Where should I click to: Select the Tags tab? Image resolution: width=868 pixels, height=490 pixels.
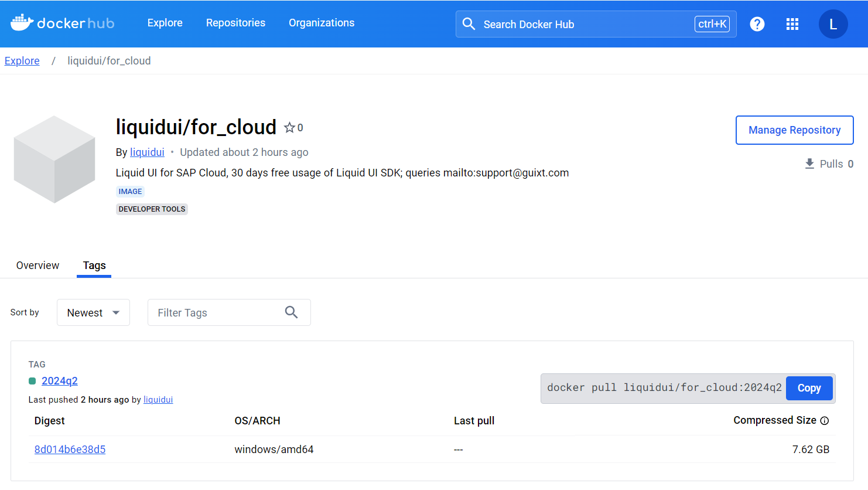(x=94, y=266)
